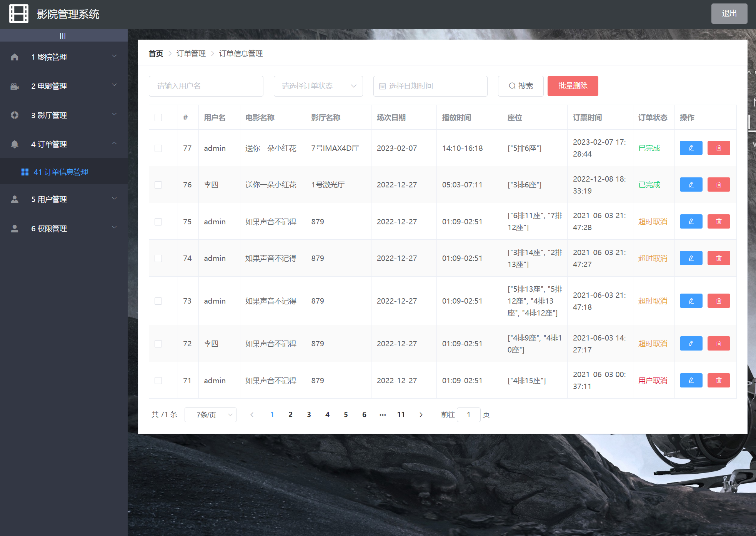Delete order 71 using trash icon

(718, 381)
